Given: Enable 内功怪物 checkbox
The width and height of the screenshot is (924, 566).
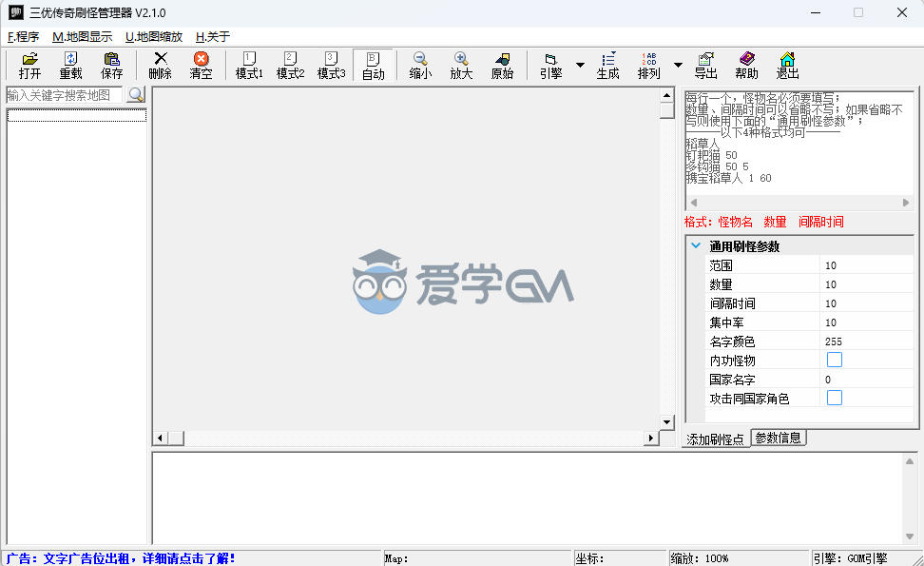Looking at the screenshot, I should 835,360.
